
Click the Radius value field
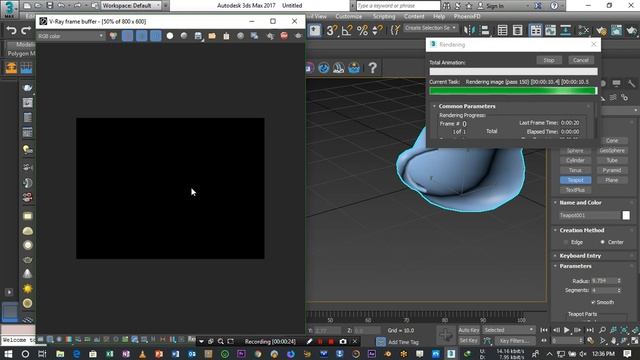604,281
